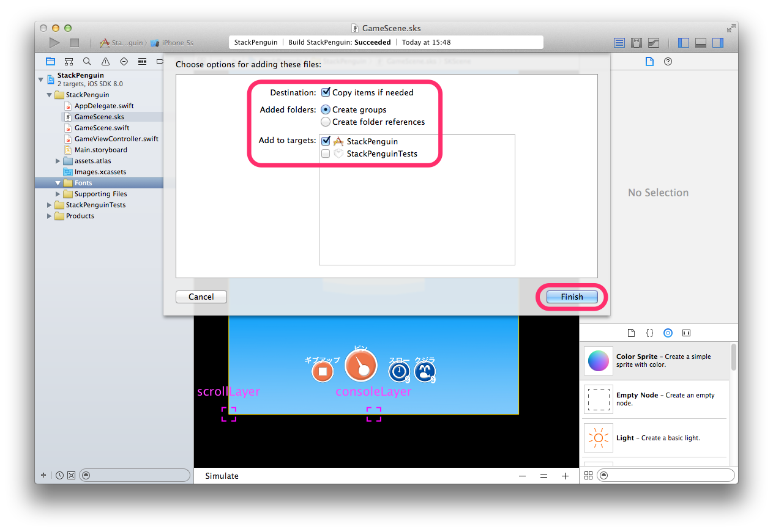This screenshot has height=532, width=773.
Task: Uncheck Copy items if needed
Action: 326,92
